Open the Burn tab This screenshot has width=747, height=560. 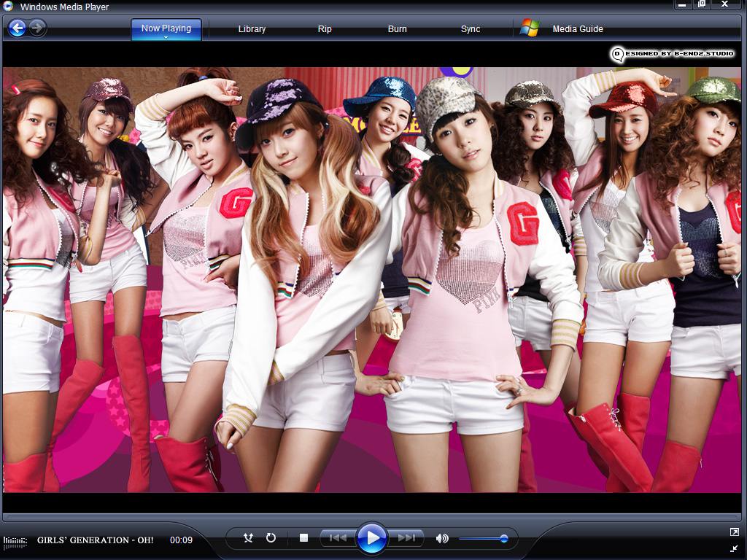point(397,29)
